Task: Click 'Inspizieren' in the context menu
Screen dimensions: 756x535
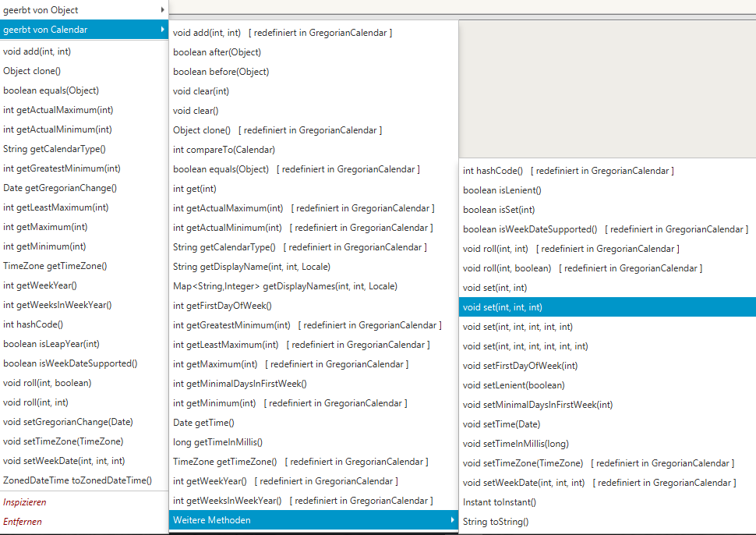Action: click(25, 502)
